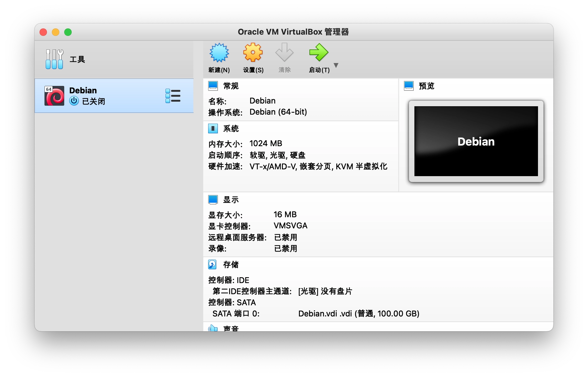
Task: Open the Storage 存储 section header link
Action: 231,265
